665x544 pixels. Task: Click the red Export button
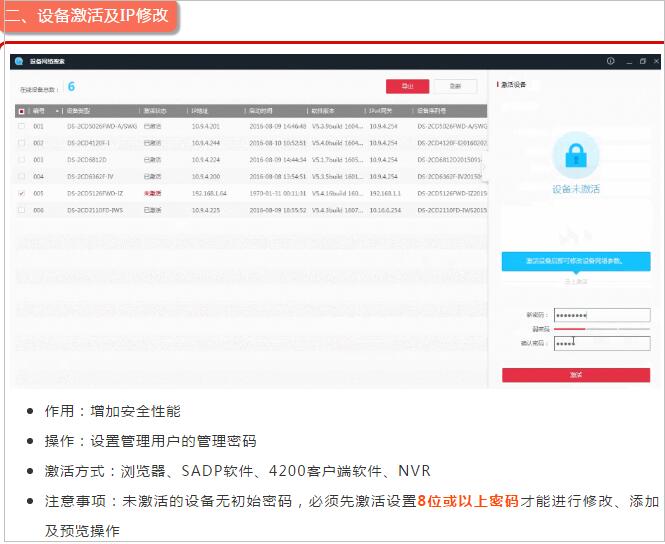[x=407, y=87]
